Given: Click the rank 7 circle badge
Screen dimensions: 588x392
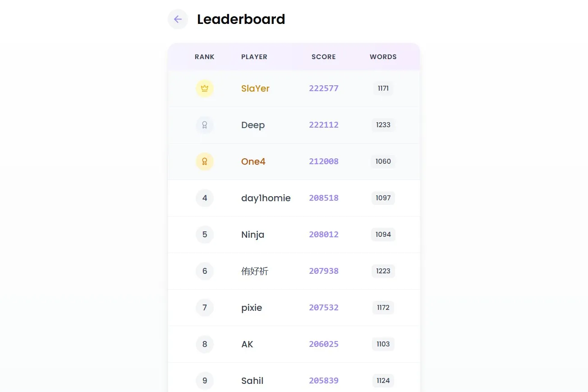Looking at the screenshot, I should pos(205,308).
